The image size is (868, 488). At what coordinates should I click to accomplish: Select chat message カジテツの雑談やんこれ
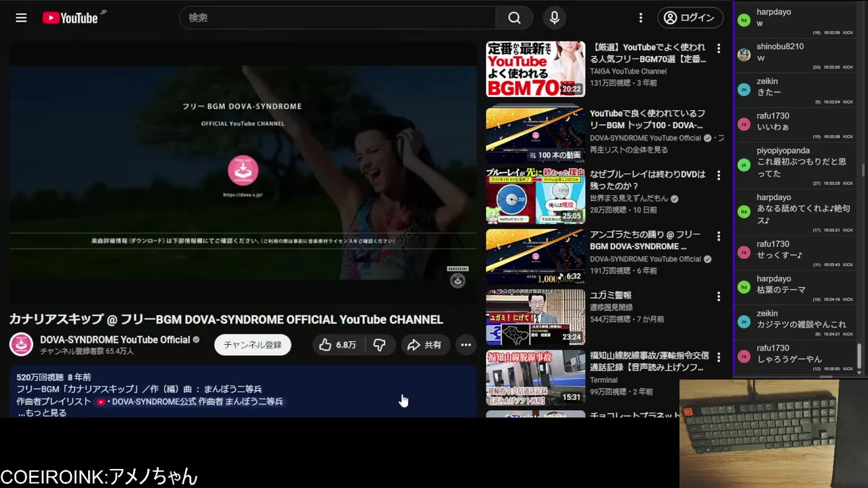[x=802, y=325]
